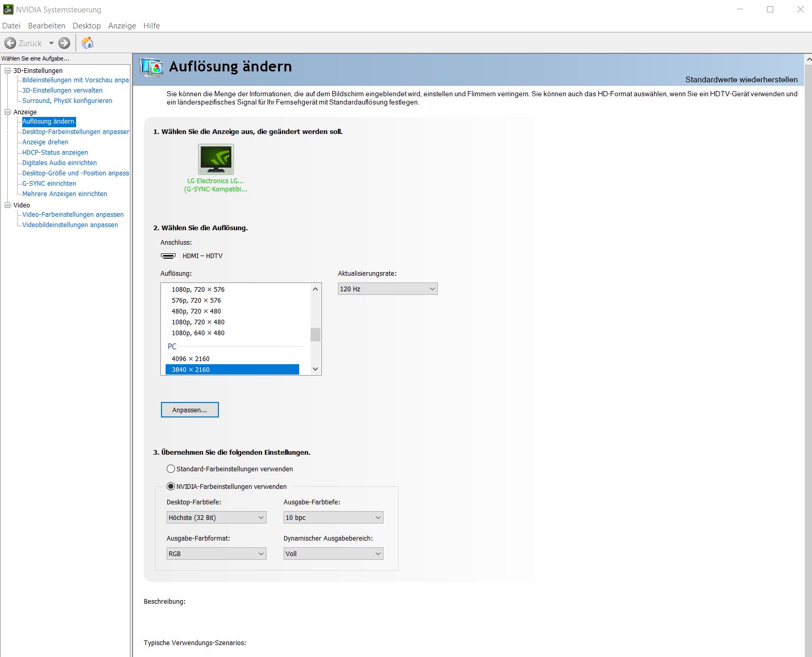Screen dimensions: 812x657
Task: Open Videobildeinstellungen anpassen
Action: 70,225
